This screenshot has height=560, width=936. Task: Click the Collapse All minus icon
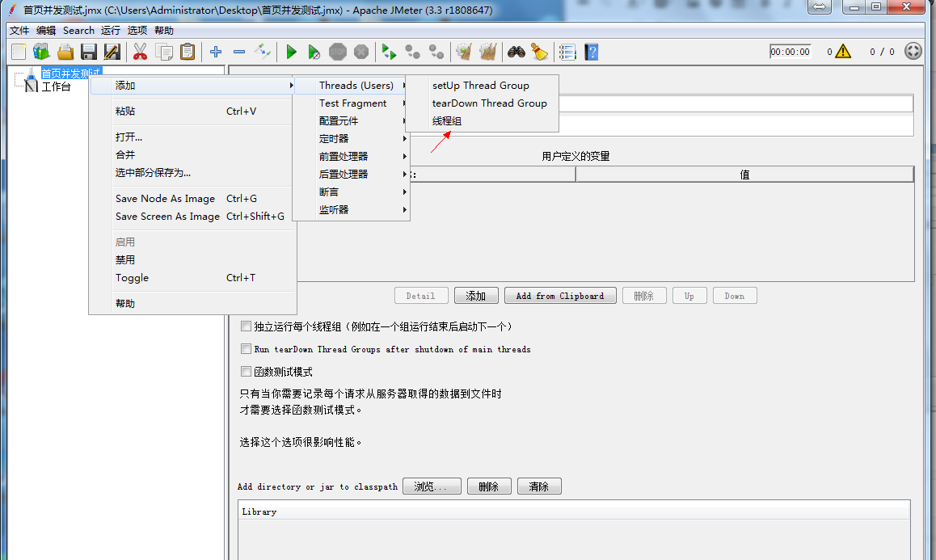coord(239,52)
